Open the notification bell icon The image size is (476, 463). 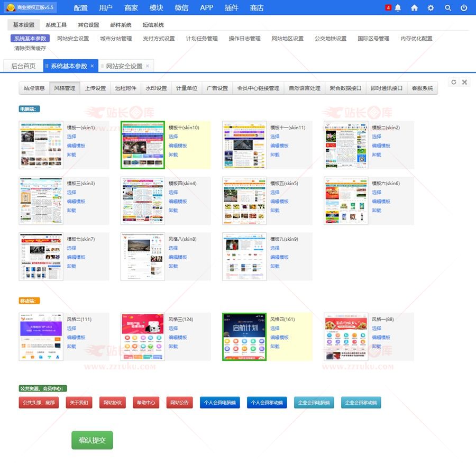click(398, 8)
